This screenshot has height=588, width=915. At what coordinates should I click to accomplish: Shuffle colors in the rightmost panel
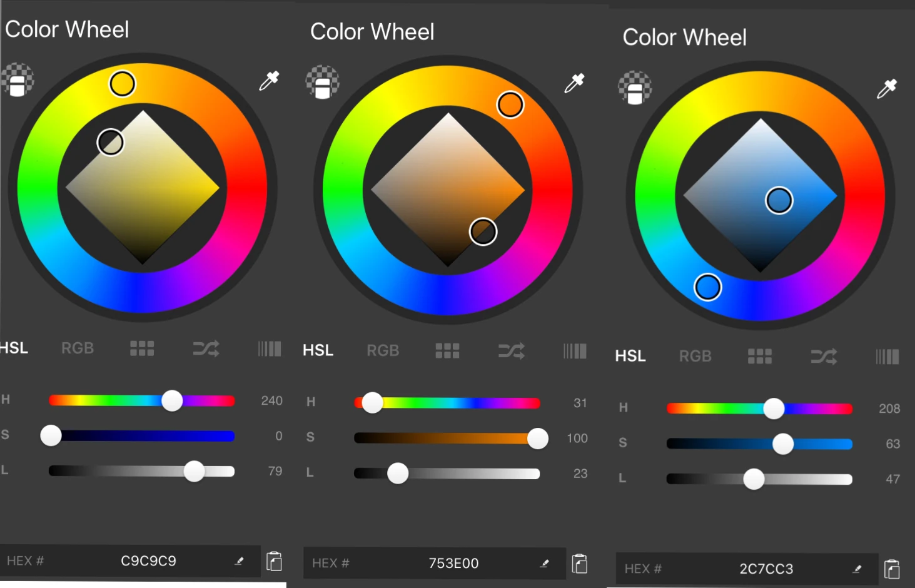pyautogui.click(x=823, y=356)
